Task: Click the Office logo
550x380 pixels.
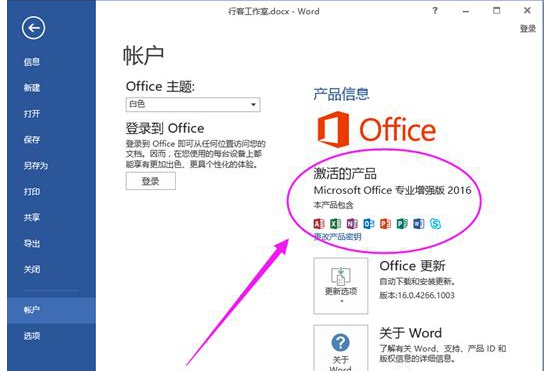Action: [x=376, y=129]
